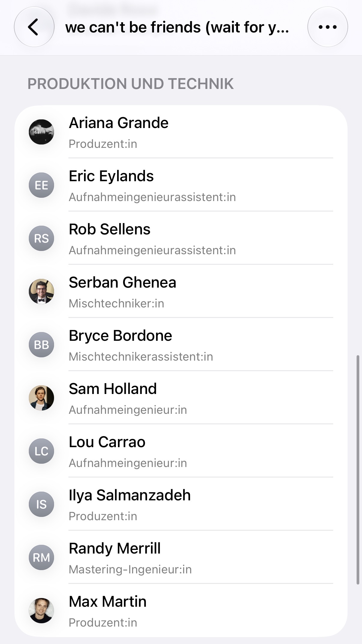Tap the back arrow button
The image size is (362, 644).
click(x=34, y=27)
